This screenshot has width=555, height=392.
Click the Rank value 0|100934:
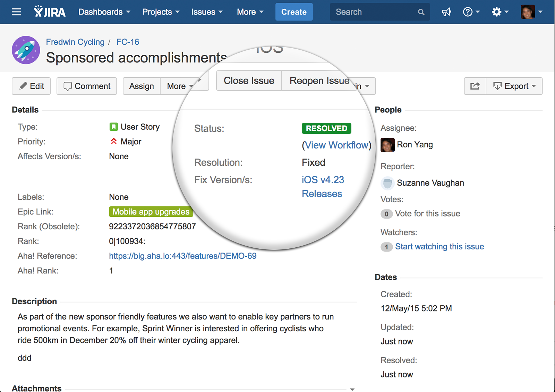[x=127, y=241]
